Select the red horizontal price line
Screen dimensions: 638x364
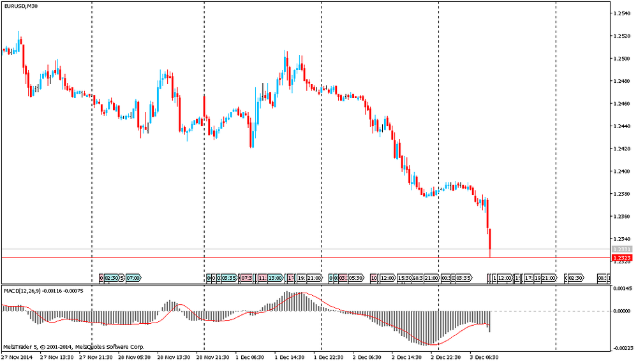click(x=255, y=258)
